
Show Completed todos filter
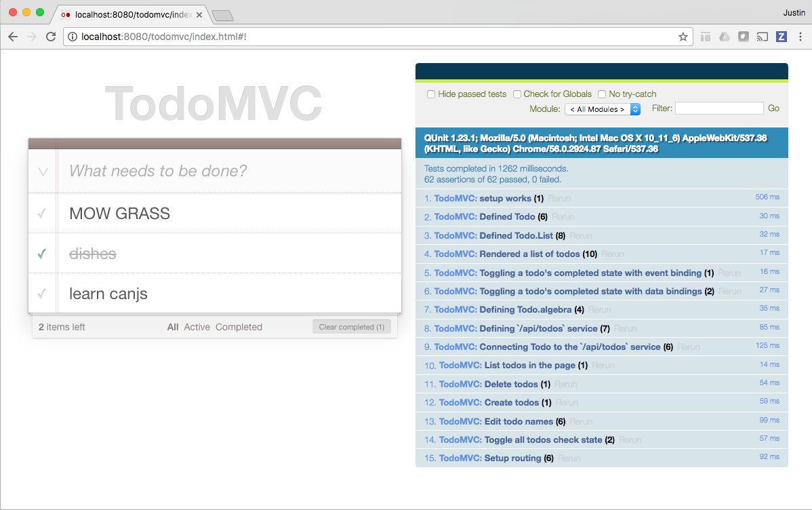coord(239,327)
